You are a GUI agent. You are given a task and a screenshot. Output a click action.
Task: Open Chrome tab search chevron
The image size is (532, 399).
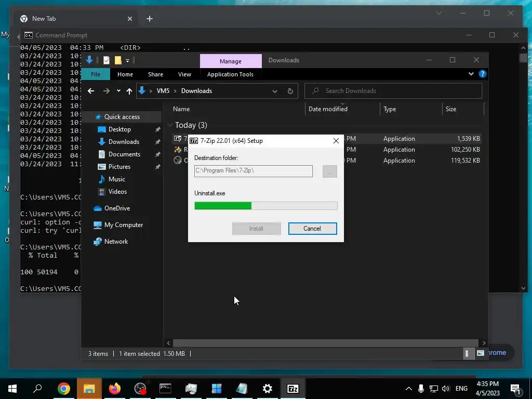pyautogui.click(x=438, y=13)
